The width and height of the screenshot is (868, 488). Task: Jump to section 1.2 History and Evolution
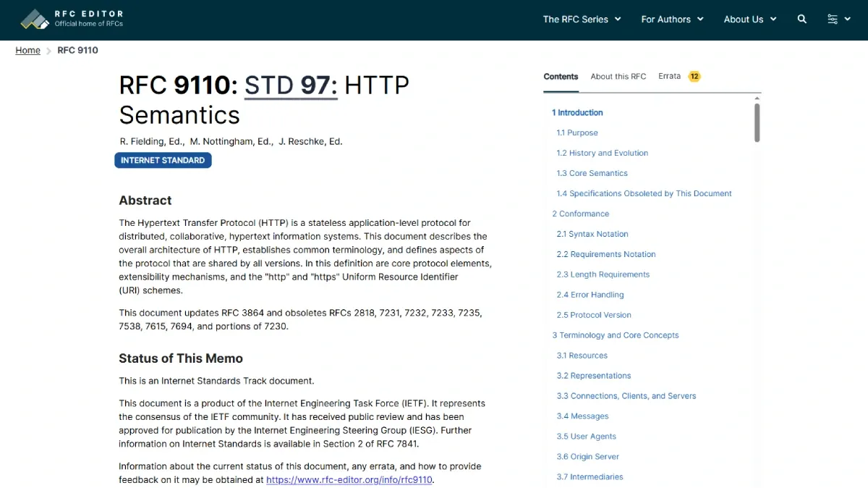602,153
